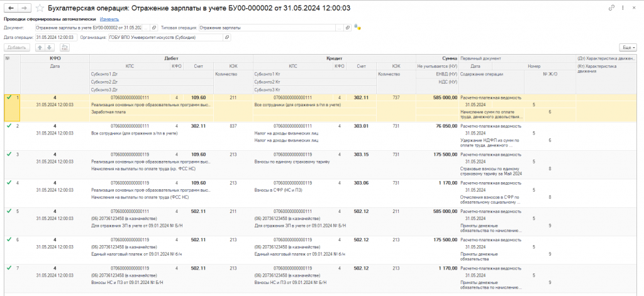Click Начисления на выплаты по оплате труда (ФСС НС)
This screenshot has width=644, height=296.
pyautogui.click(x=140, y=197)
